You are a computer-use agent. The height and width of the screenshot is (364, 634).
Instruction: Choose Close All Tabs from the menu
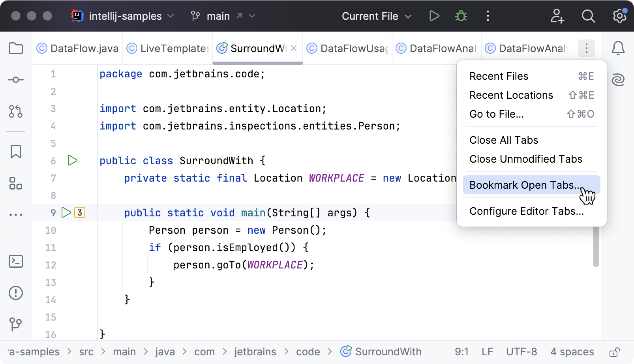coord(503,140)
